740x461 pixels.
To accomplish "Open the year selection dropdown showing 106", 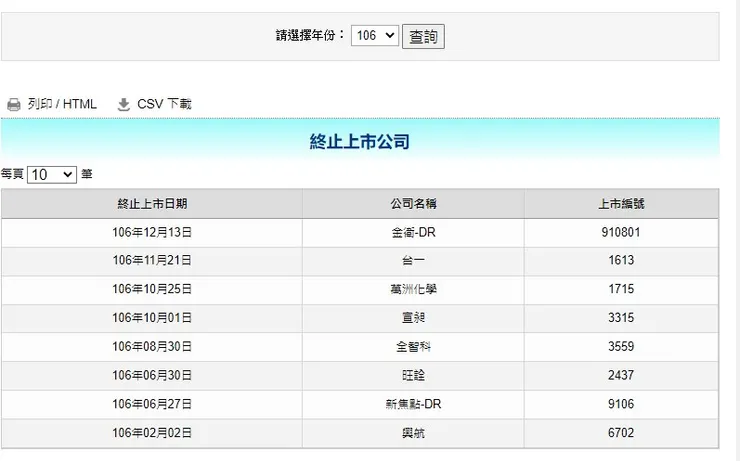I will [375, 35].
